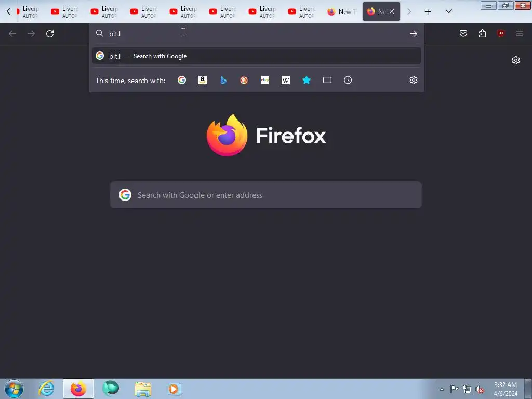Open the Save to Pocket button
The image size is (532, 399).
[463, 33]
